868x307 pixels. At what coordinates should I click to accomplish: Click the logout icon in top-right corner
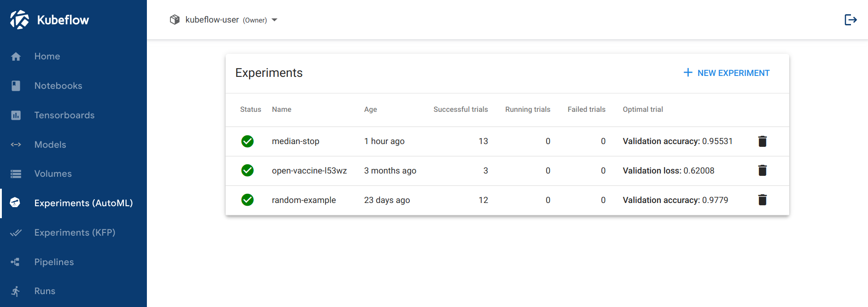pyautogui.click(x=850, y=20)
